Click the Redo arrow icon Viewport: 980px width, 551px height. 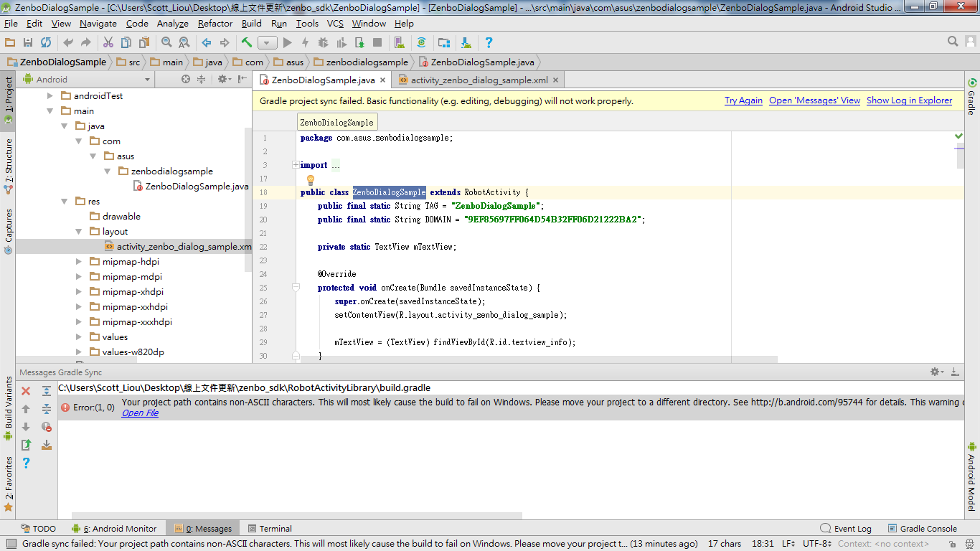click(86, 42)
